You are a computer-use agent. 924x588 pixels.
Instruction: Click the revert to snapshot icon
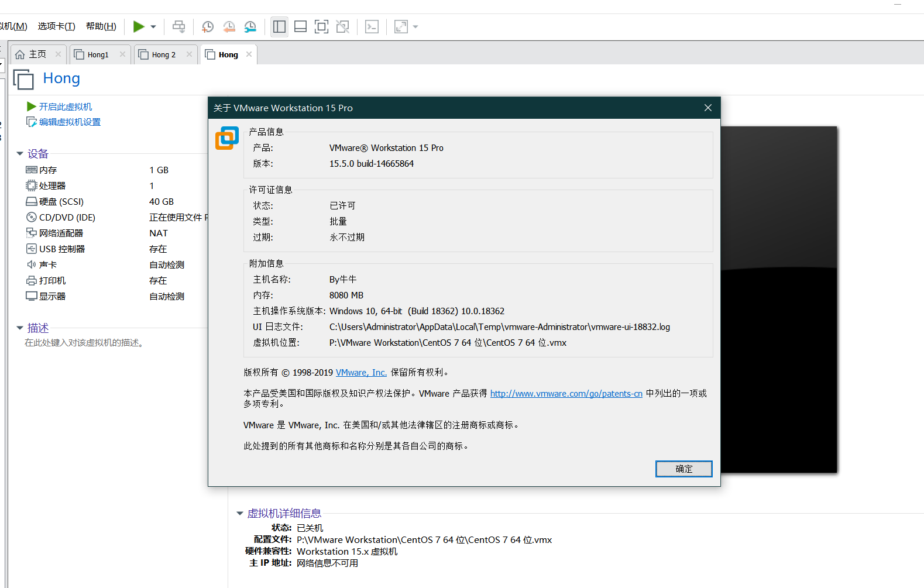(x=229, y=26)
